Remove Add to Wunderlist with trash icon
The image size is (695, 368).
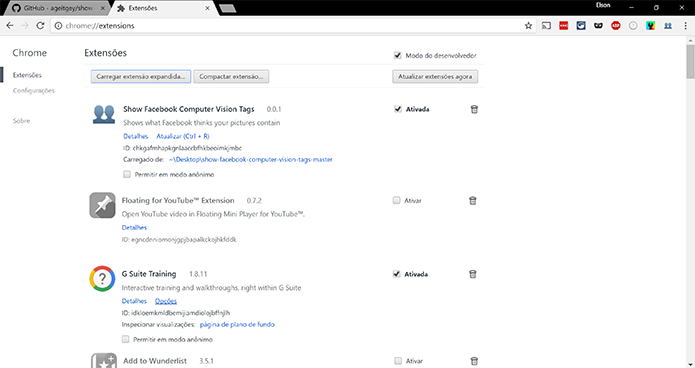point(474,361)
